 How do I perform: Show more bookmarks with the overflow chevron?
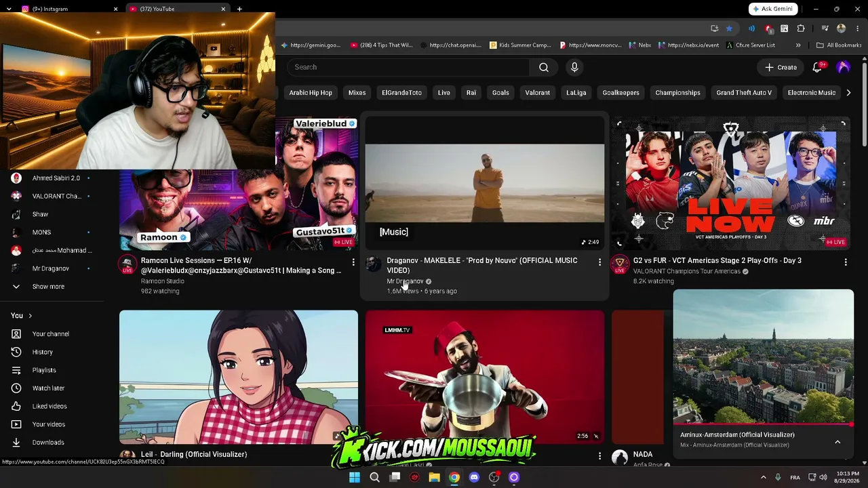(x=798, y=45)
